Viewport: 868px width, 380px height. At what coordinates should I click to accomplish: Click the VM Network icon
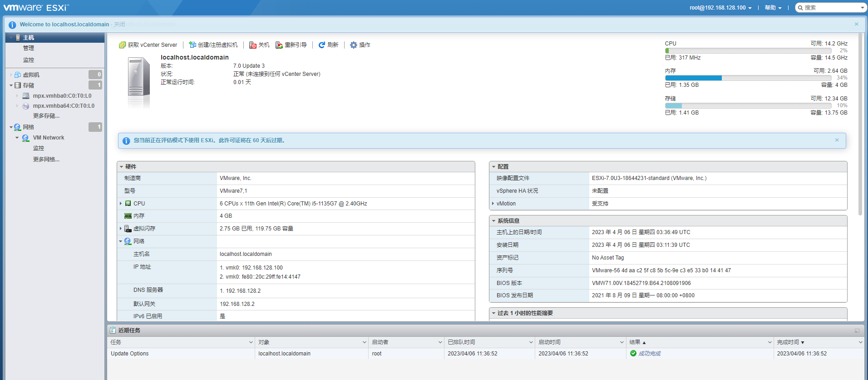[25, 138]
